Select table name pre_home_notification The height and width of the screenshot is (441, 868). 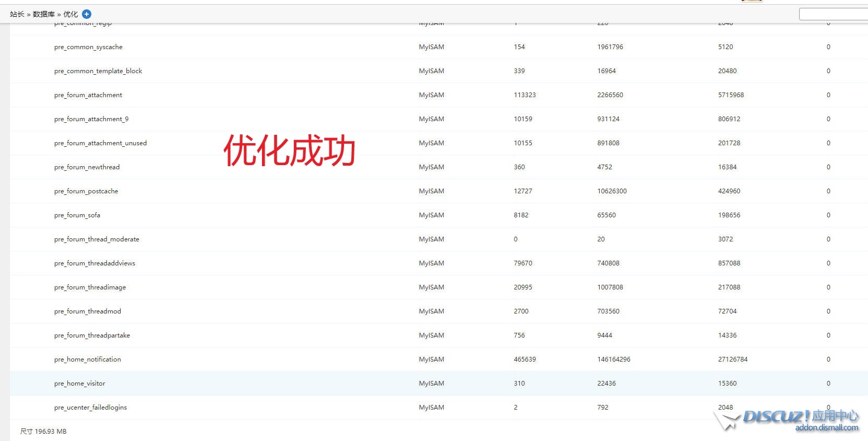click(88, 359)
